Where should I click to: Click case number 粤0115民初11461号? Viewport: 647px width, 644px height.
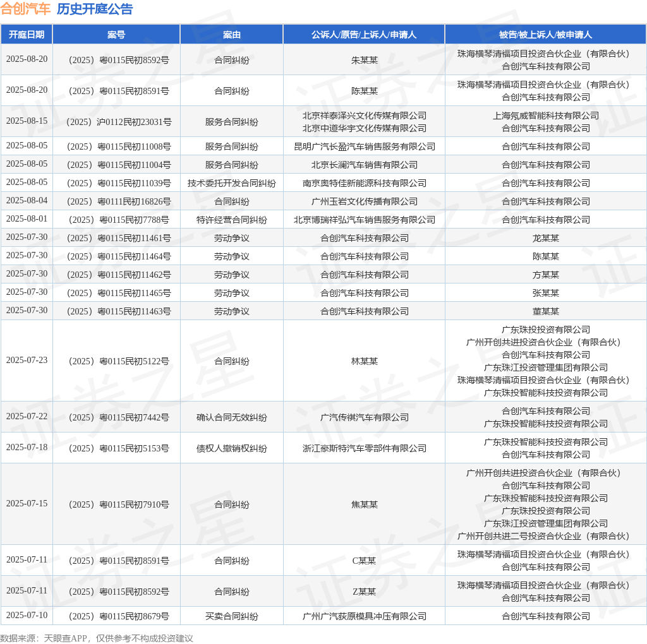(x=119, y=238)
